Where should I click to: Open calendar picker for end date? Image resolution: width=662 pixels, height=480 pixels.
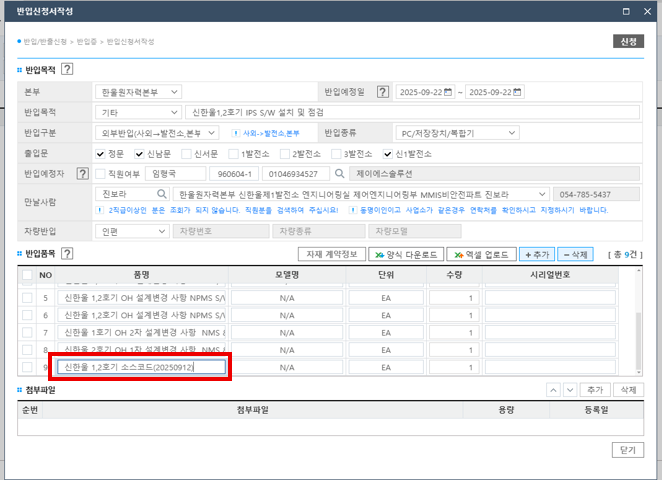518,92
